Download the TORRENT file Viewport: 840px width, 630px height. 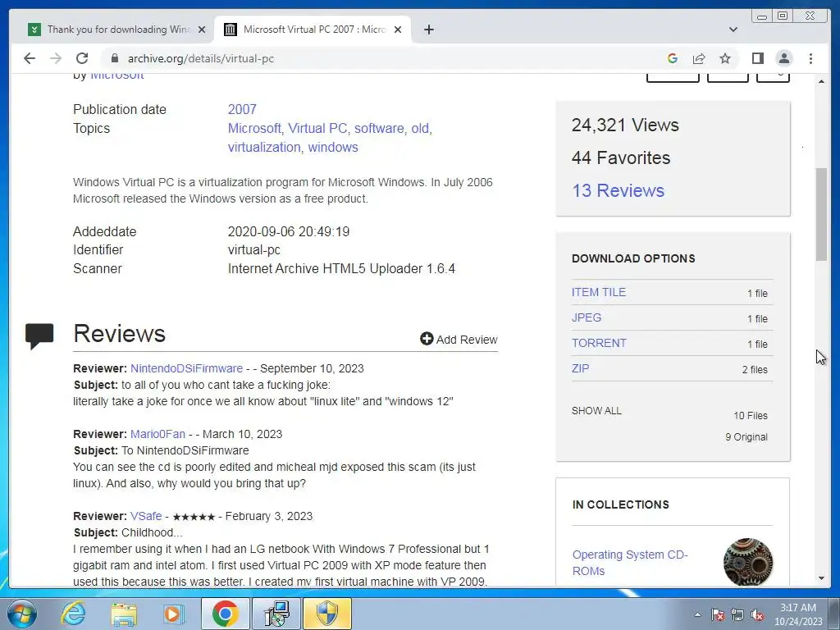click(599, 344)
